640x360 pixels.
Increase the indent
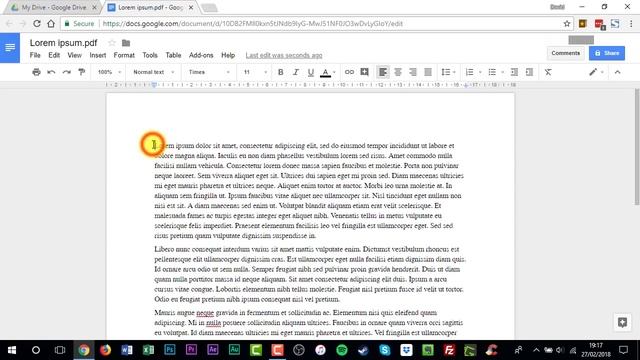(x=529, y=72)
